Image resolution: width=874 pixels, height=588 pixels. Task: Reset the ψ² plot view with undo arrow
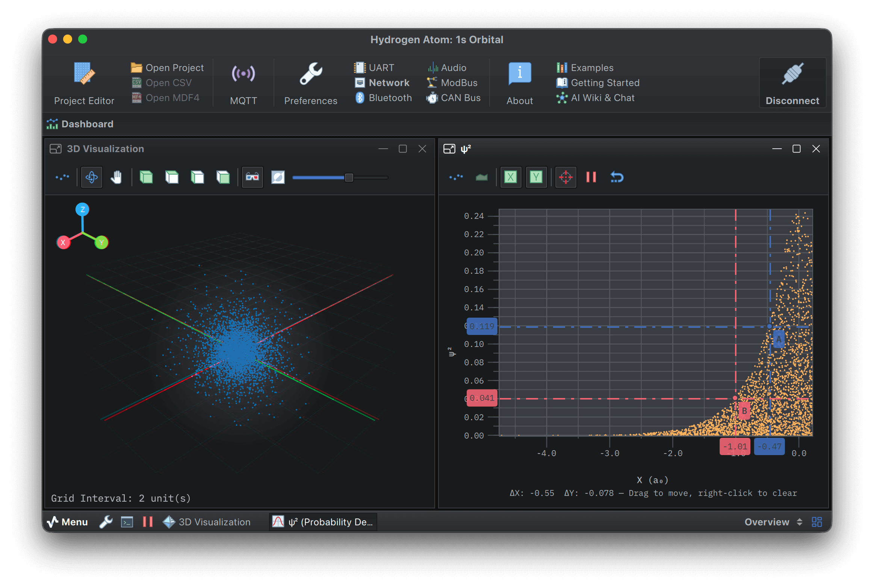(616, 177)
